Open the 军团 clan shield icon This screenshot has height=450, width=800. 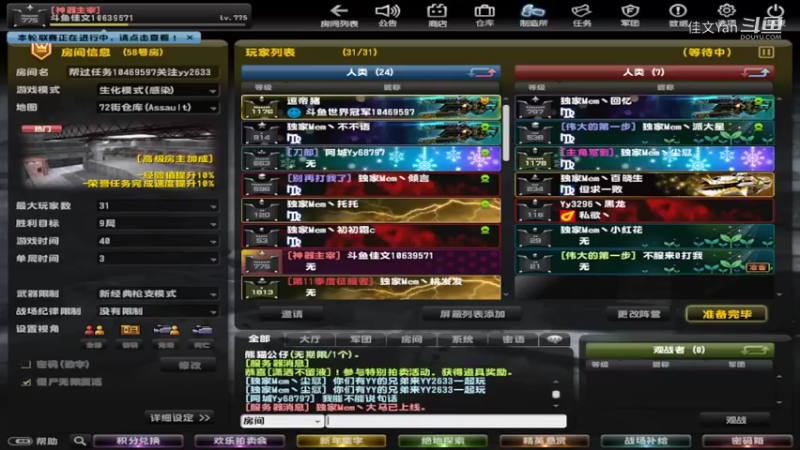pos(630,15)
